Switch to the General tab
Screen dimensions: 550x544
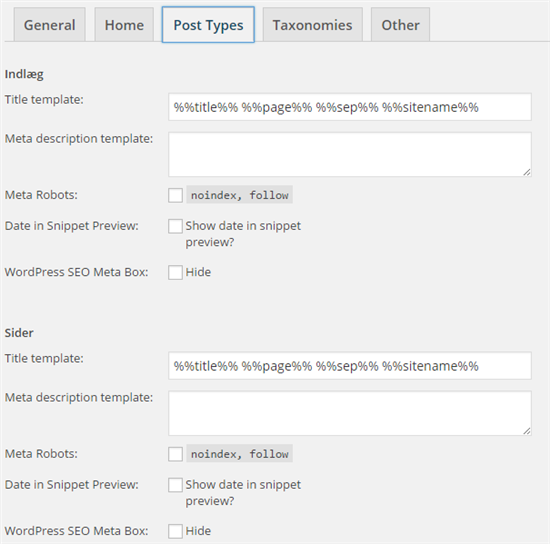pyautogui.click(x=49, y=25)
